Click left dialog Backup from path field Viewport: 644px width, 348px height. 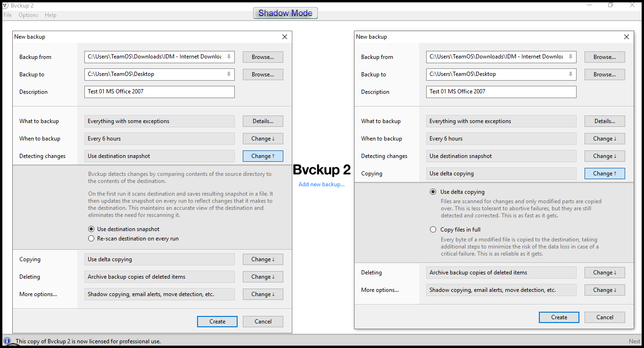coord(159,57)
